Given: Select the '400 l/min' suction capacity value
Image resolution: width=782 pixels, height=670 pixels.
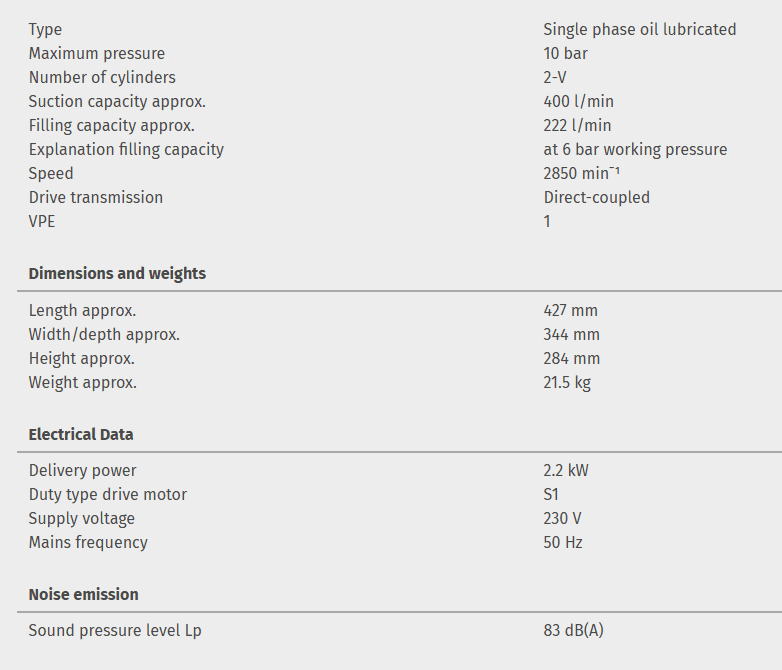Looking at the screenshot, I should click(x=577, y=101).
